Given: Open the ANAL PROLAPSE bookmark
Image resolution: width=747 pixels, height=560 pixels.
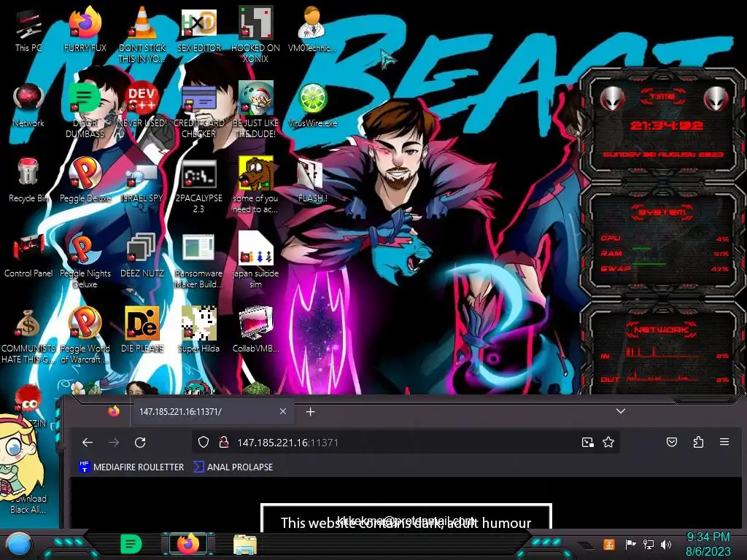Looking at the screenshot, I should [x=233, y=467].
